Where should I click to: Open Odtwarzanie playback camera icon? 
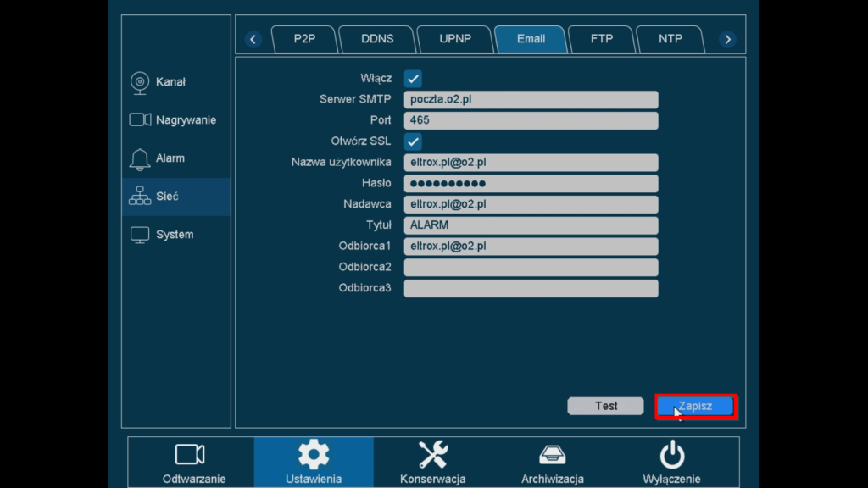(x=190, y=455)
